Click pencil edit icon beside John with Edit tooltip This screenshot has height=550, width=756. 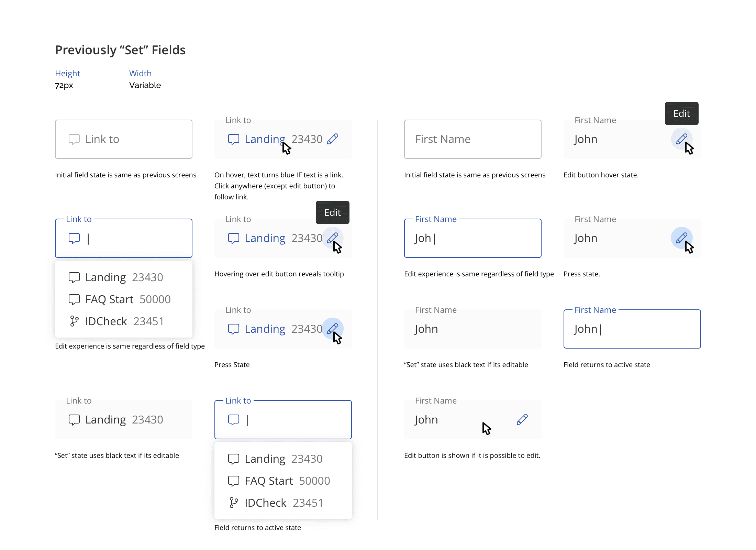[681, 139]
